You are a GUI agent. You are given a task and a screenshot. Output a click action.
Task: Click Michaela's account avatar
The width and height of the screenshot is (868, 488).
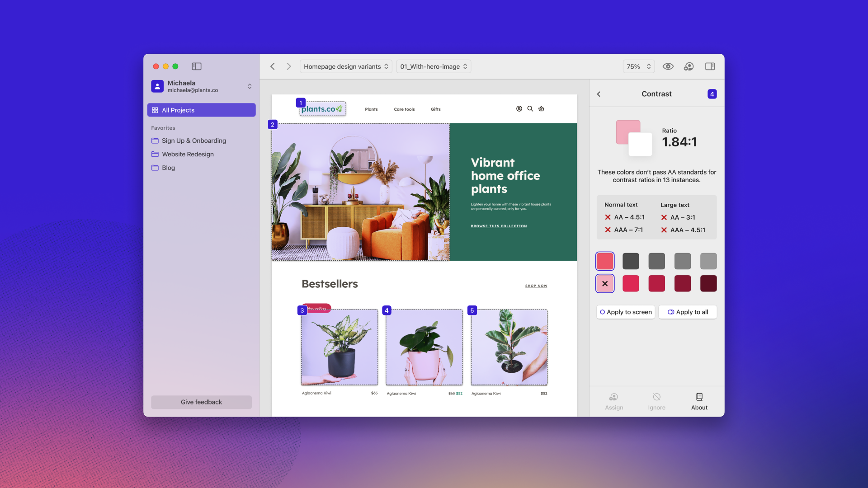tap(157, 86)
